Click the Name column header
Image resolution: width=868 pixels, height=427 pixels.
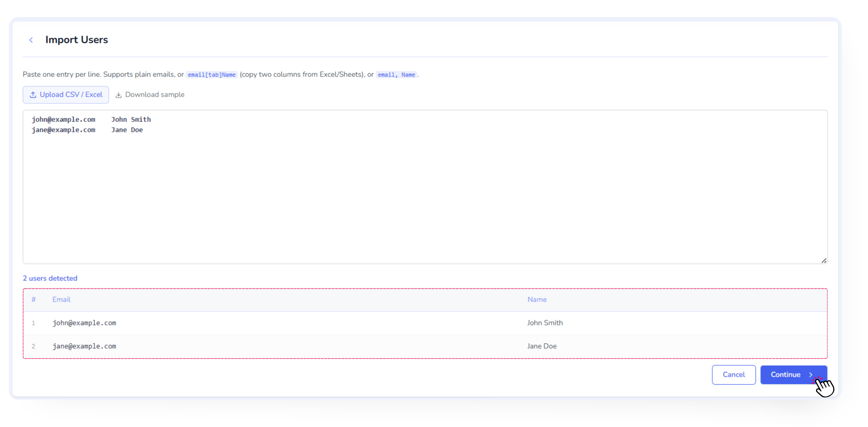pos(537,300)
